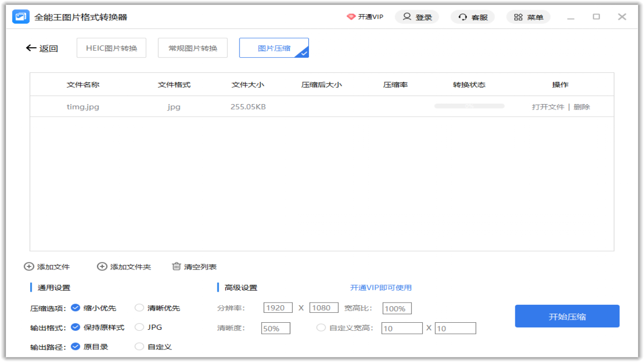Click the progress bar for timg.jpg
The image size is (644, 362).
point(468,106)
